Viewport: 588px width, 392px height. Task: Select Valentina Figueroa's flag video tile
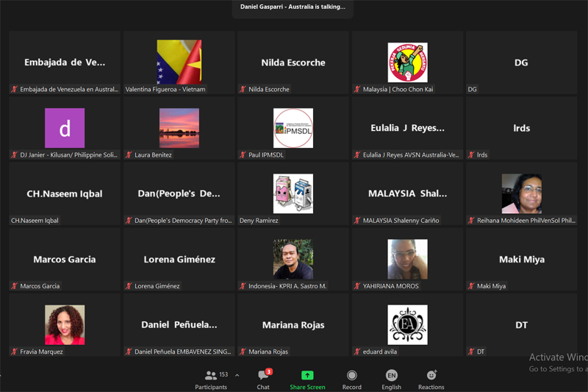(179, 63)
